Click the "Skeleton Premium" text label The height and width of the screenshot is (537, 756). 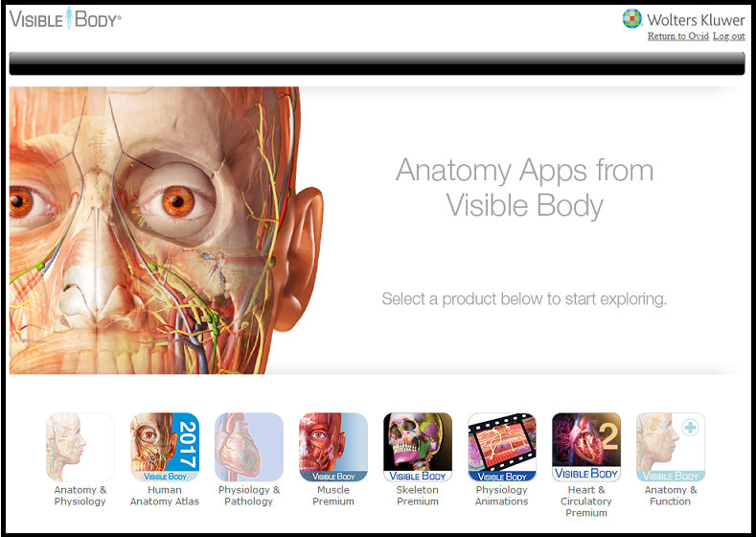(418, 496)
